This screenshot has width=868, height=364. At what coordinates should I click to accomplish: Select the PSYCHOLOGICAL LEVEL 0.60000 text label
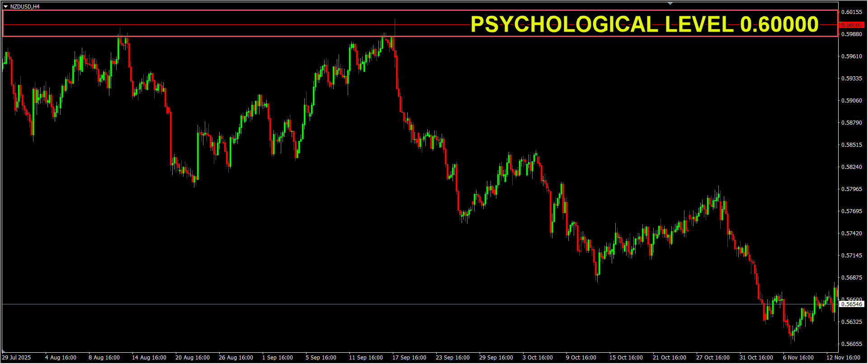coord(644,24)
